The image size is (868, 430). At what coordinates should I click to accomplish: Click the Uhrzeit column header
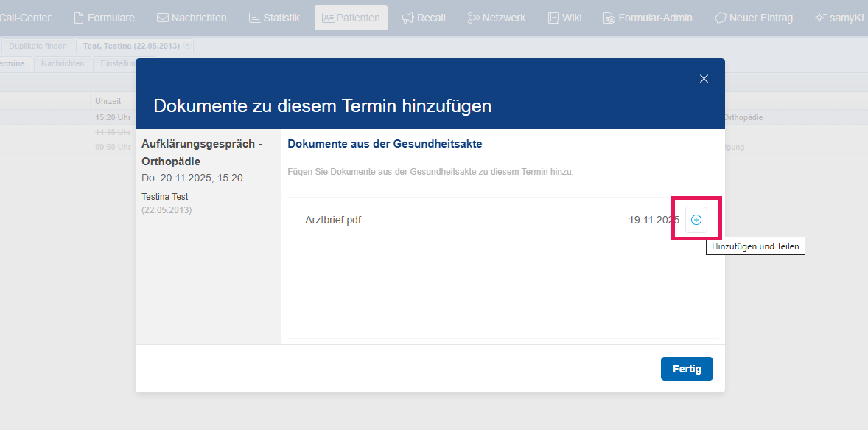pyautogui.click(x=108, y=101)
